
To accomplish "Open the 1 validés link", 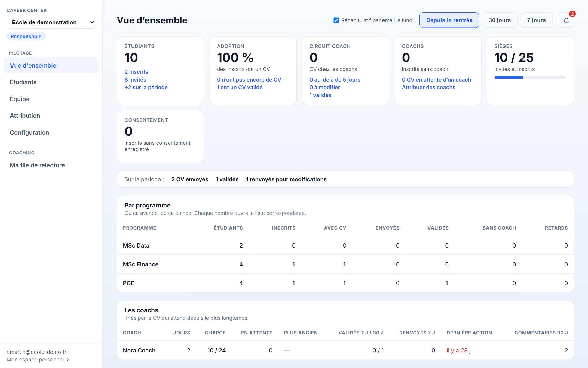I will [x=320, y=95].
